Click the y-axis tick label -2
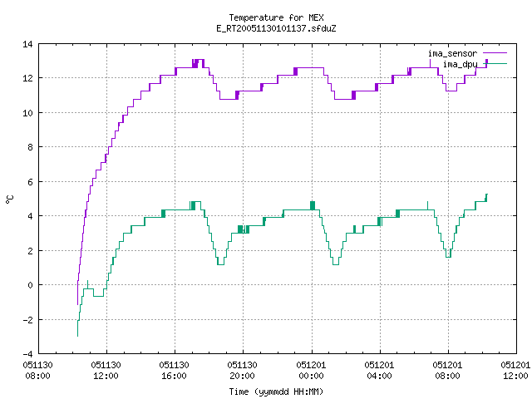Viewport: 532px width, 399px height. pos(27,320)
